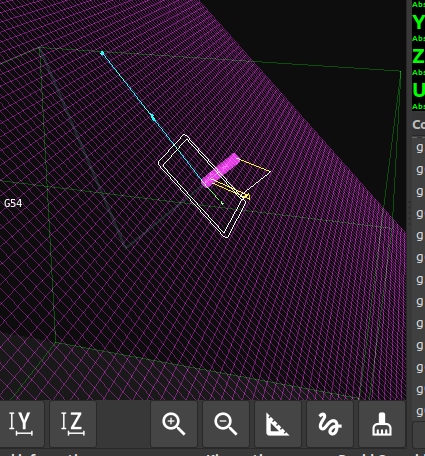The width and height of the screenshot is (425, 456).
Task: Click the pink cylinder tool in preview
Action: tap(220, 170)
